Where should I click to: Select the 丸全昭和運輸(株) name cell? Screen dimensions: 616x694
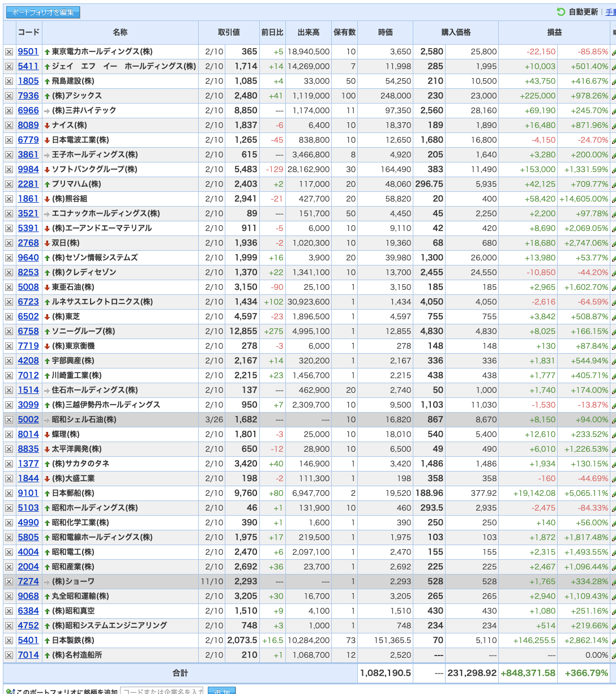click(120, 596)
